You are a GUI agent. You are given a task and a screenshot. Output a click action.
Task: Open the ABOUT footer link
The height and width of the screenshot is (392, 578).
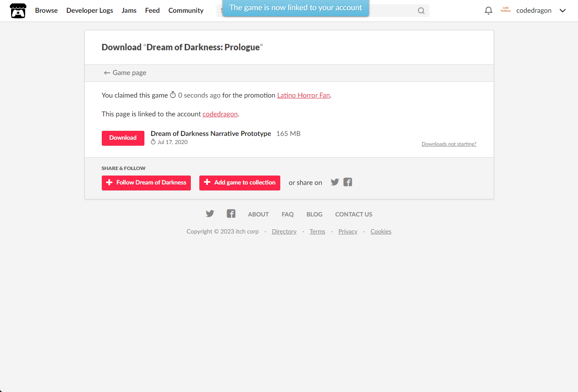[259, 214]
